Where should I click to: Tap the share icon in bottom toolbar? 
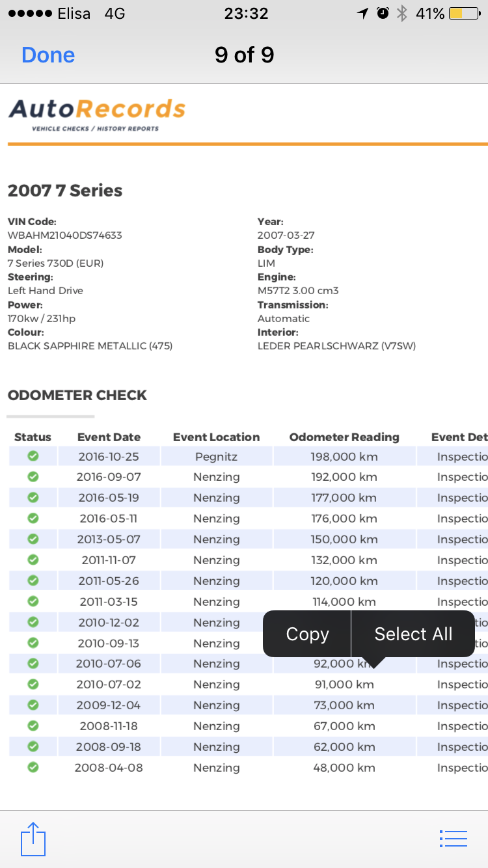coord(33,839)
